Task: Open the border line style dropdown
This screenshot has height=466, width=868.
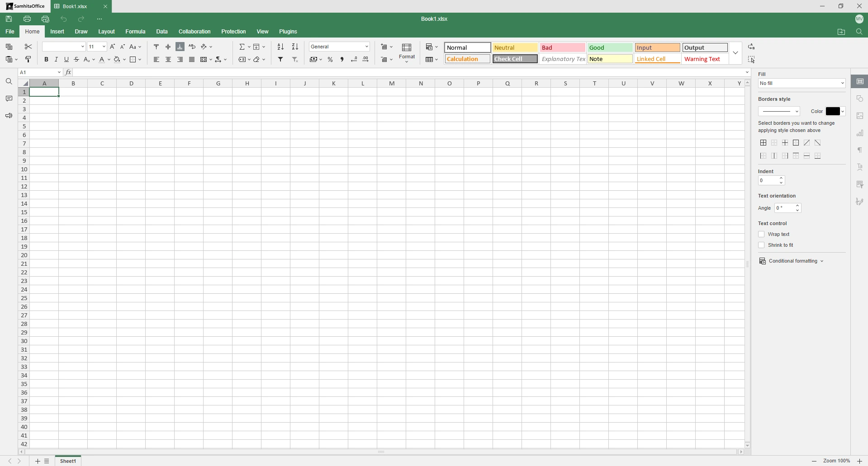Action: click(779, 111)
